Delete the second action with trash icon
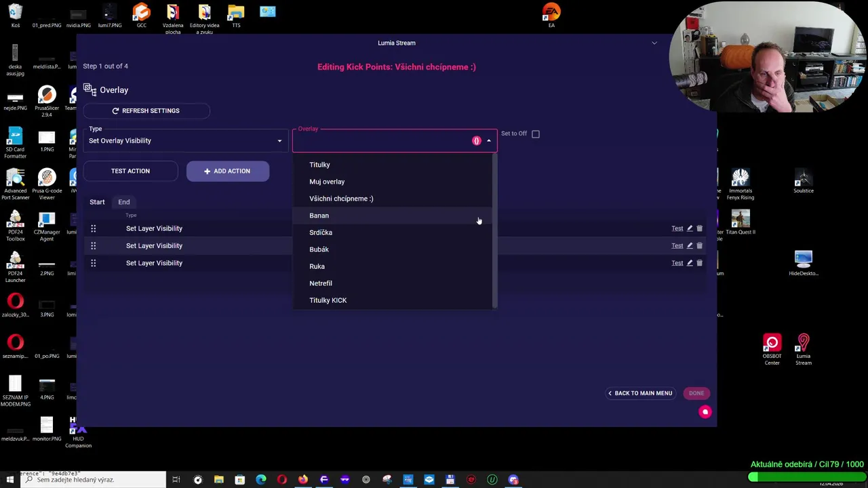Viewport: 868px width, 488px height. 700,245
